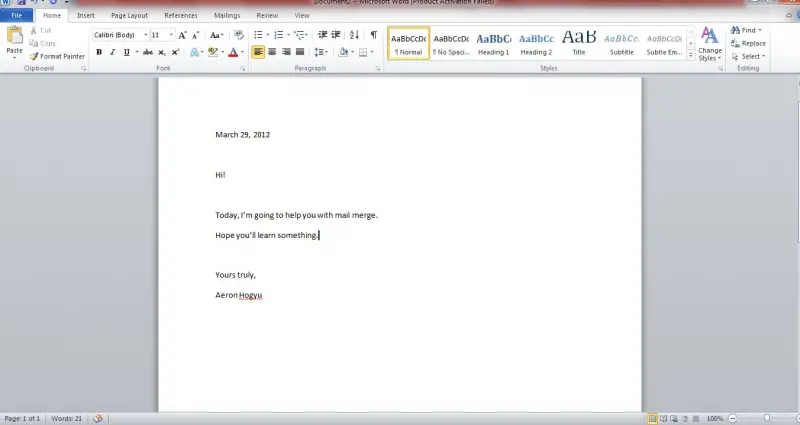Open the Calibri (Body) font name dropdown
This screenshot has height=425, width=800.
(x=146, y=35)
